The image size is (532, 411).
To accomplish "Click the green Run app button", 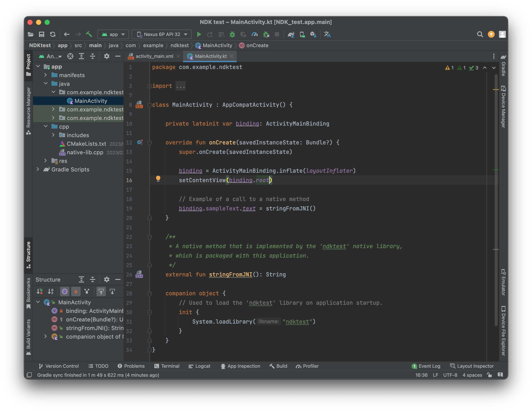I will coord(199,34).
